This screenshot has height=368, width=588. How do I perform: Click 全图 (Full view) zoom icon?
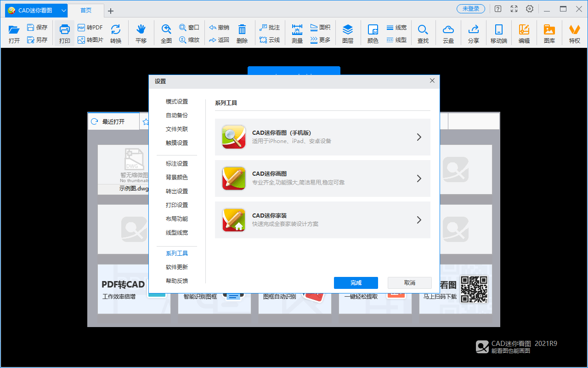click(166, 29)
